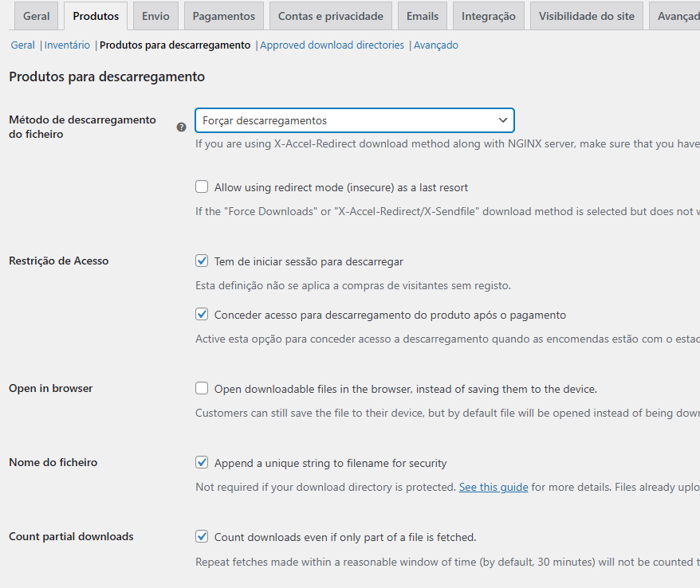Screen dimensions: 700x588
Task: Select the Geral tab
Action: [x=35, y=15]
